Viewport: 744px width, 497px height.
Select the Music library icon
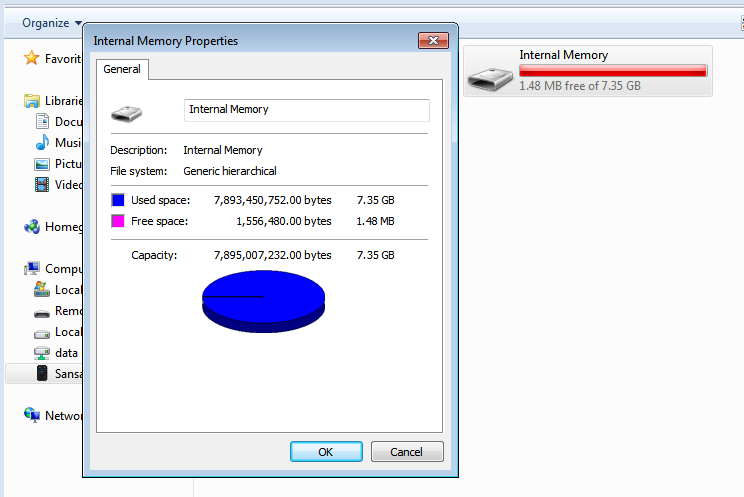click(x=42, y=142)
